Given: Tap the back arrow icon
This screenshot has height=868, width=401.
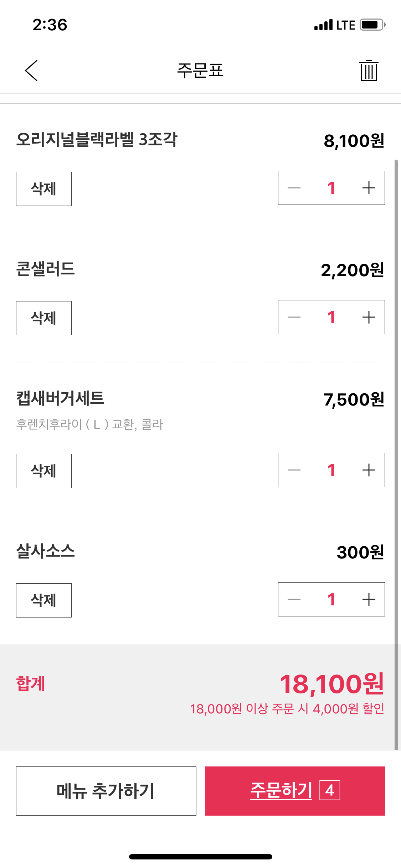Looking at the screenshot, I should coord(31,71).
